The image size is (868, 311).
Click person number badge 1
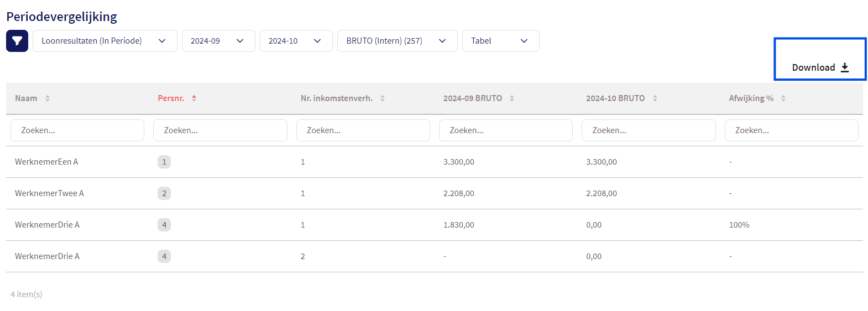pos(164,162)
